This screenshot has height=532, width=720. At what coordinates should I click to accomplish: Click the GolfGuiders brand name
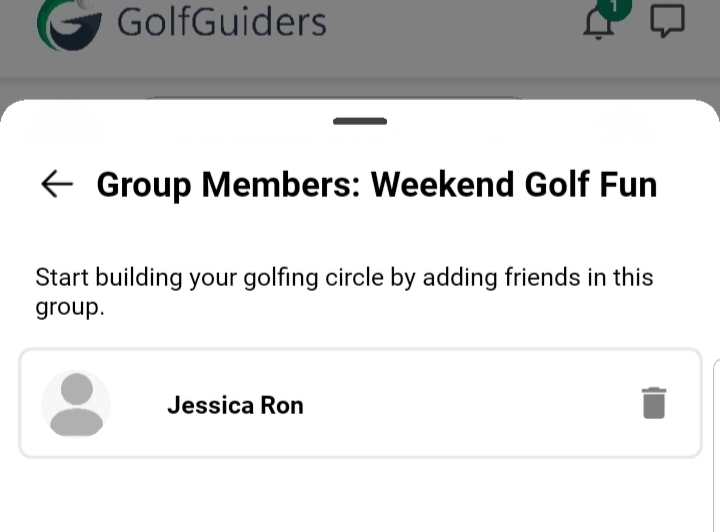(x=221, y=22)
